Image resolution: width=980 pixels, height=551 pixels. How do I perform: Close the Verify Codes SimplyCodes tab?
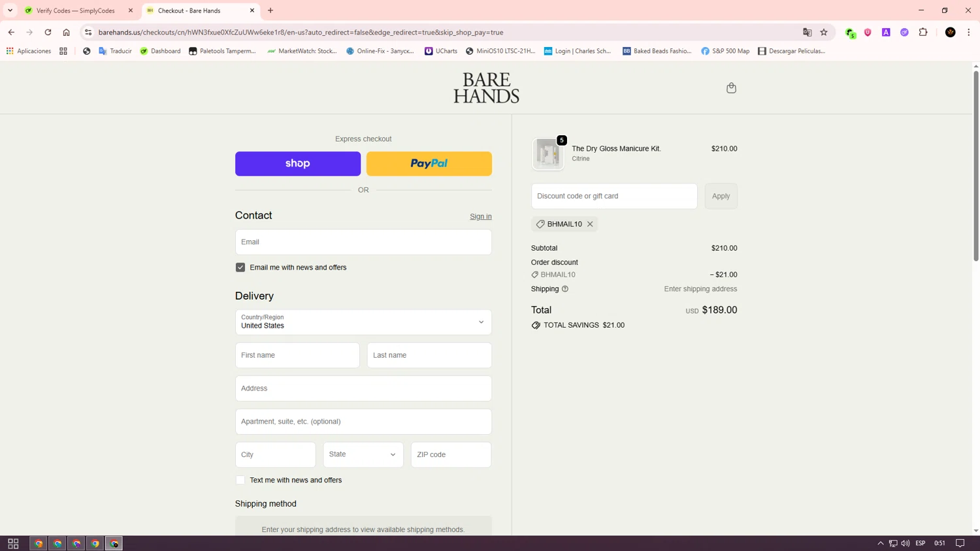coord(130,10)
